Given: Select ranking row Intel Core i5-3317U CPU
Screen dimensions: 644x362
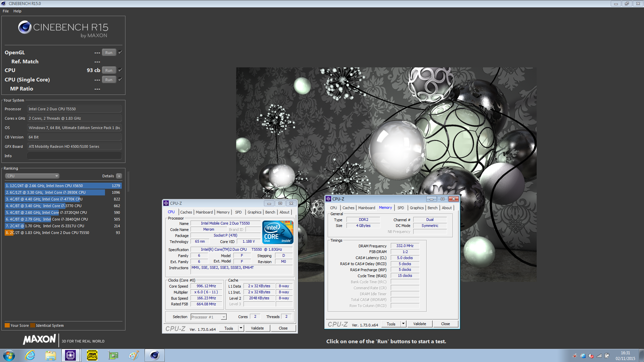Looking at the screenshot, I should (x=63, y=226).
